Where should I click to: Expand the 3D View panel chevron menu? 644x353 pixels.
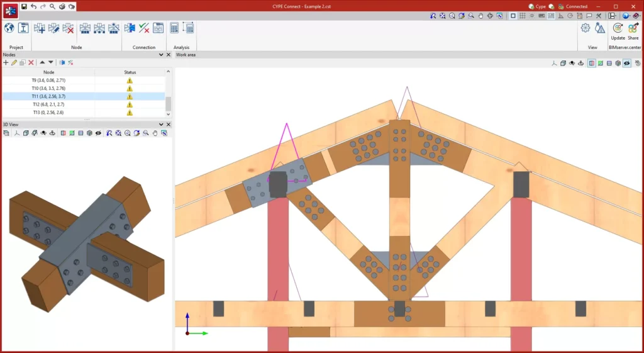161,125
